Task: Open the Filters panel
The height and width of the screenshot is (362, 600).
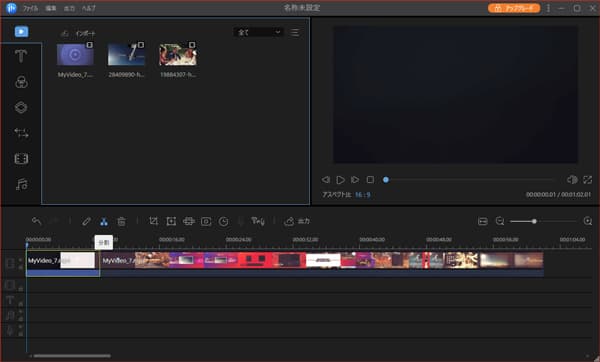Action: 21,82
